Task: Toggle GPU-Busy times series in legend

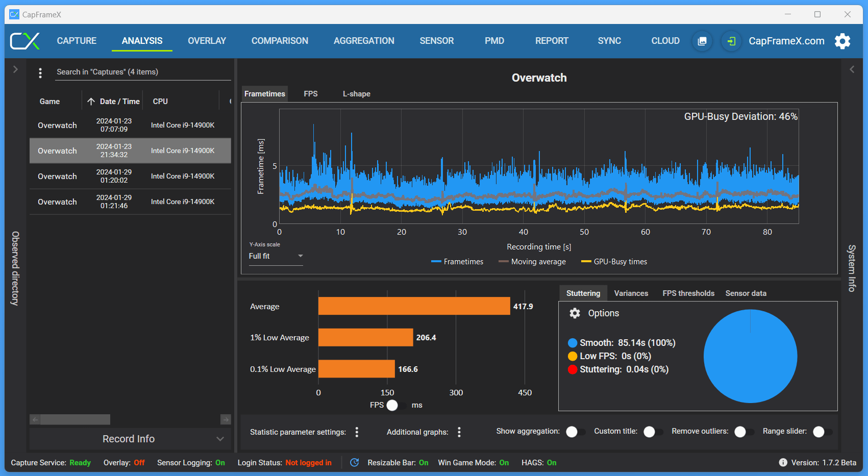Action: tap(614, 262)
